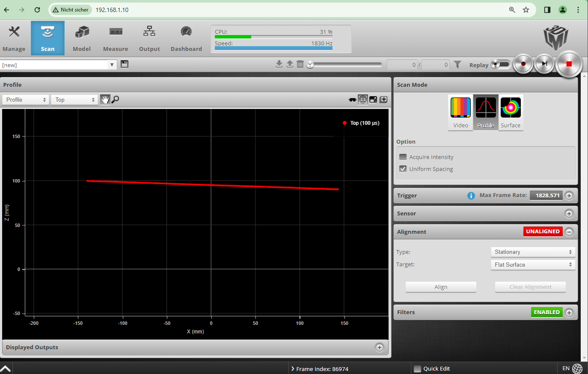Click the sunglasses exposure view icon

click(352, 100)
